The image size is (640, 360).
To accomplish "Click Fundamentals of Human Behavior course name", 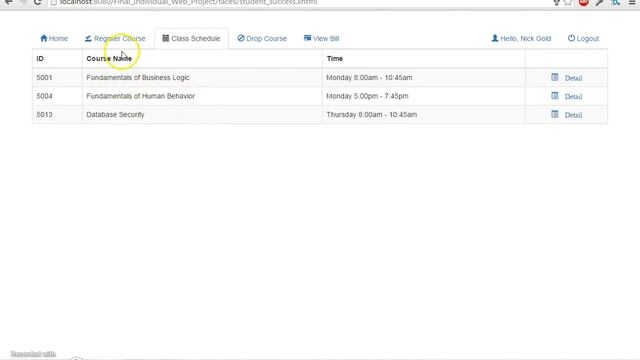I will pos(140,96).
